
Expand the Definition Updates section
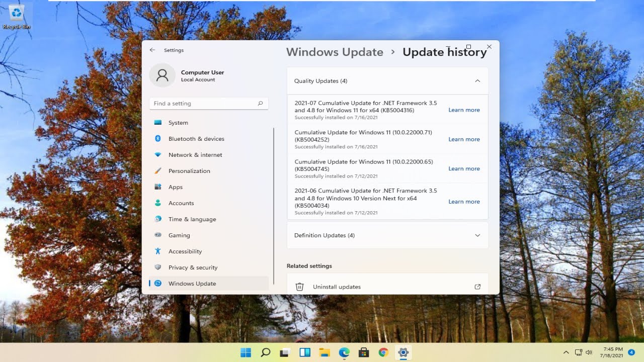click(x=477, y=235)
